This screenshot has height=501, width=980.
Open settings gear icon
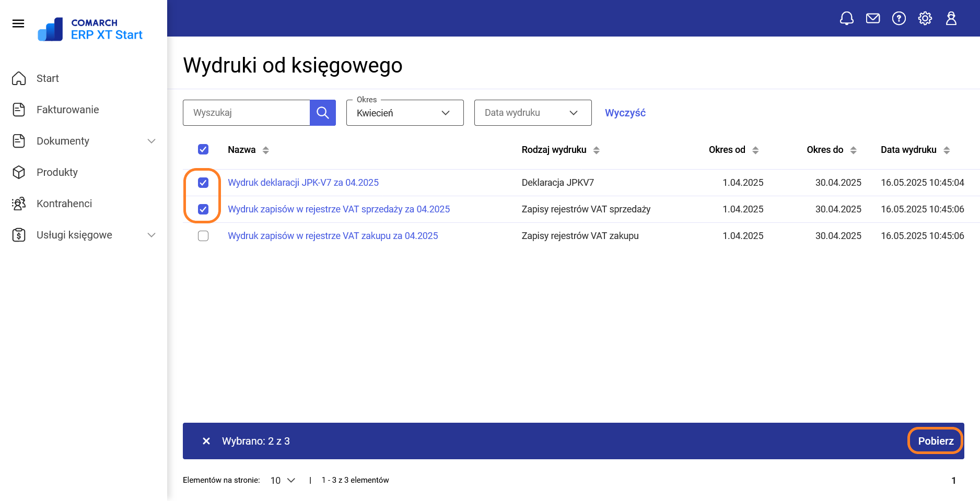[x=925, y=19]
